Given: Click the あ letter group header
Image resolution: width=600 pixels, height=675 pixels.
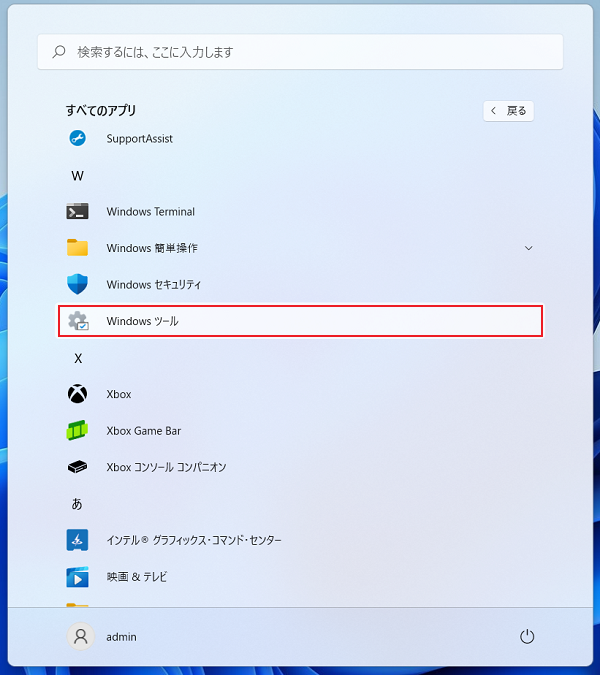Looking at the screenshot, I should [x=77, y=504].
